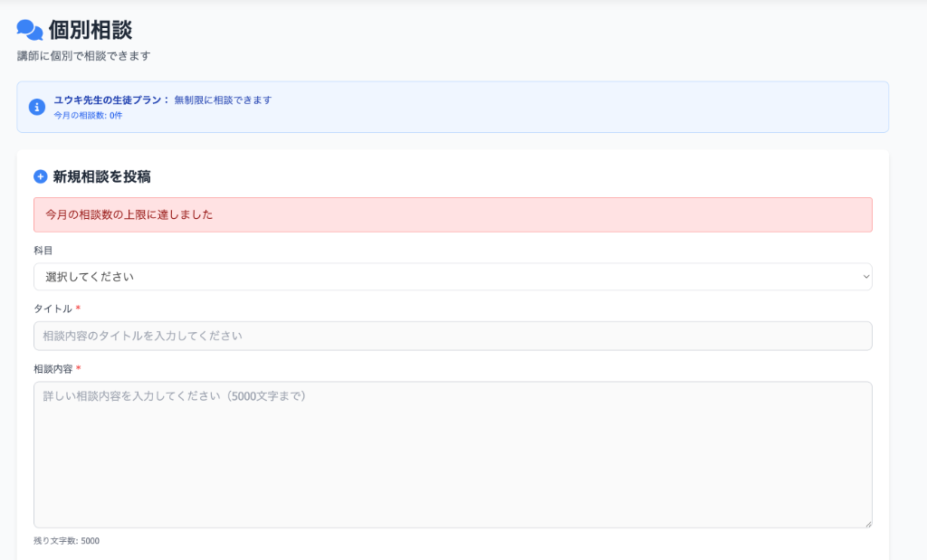Screen dimensions: 927x560
Task: Click the 個別相談 page heading
Action: point(91,30)
